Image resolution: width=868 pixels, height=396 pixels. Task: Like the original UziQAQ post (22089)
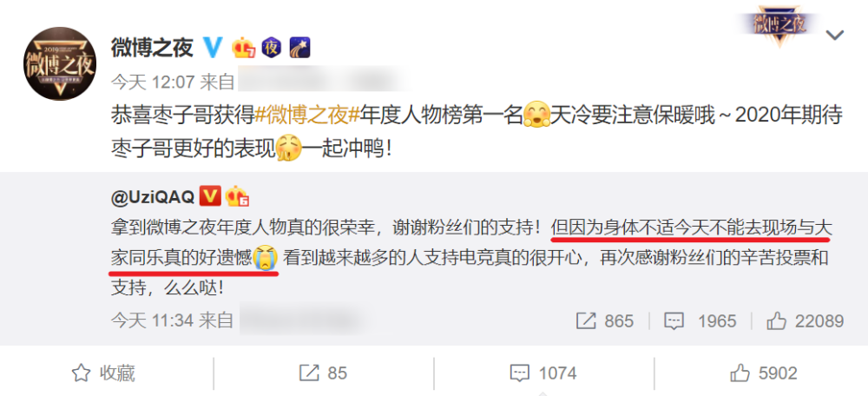[x=805, y=320]
